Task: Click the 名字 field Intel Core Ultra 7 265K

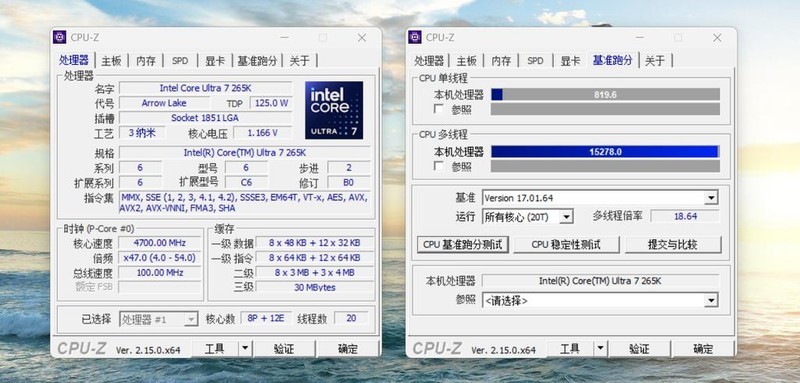Action: [206, 88]
